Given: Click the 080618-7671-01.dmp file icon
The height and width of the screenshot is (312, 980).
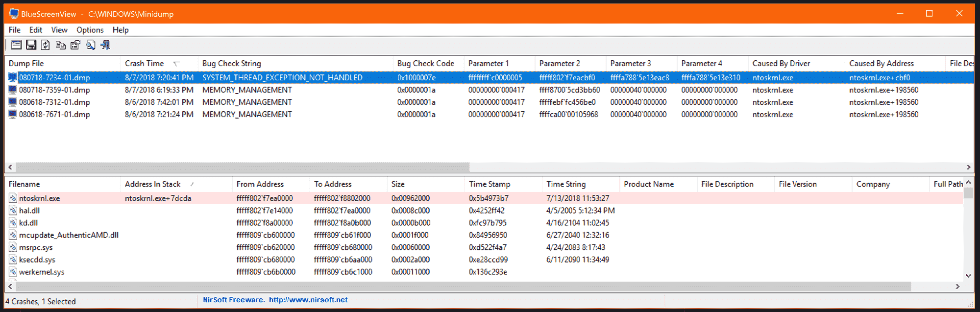Looking at the screenshot, I should 13,114.
